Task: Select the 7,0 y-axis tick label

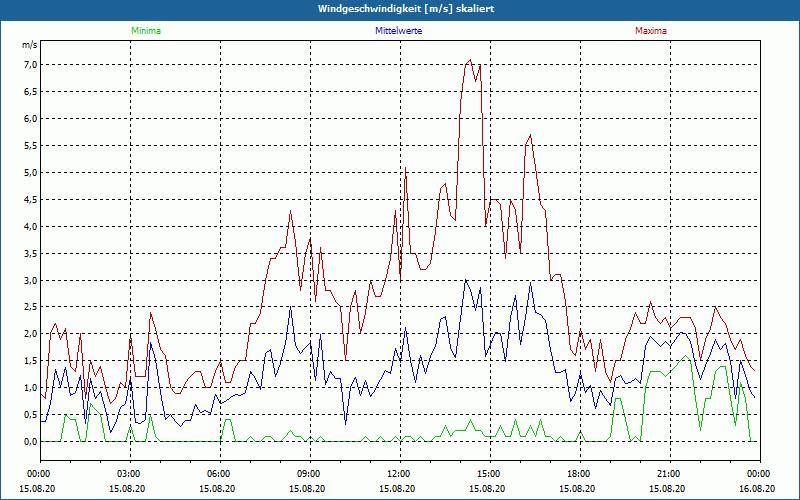Action: [x=30, y=65]
